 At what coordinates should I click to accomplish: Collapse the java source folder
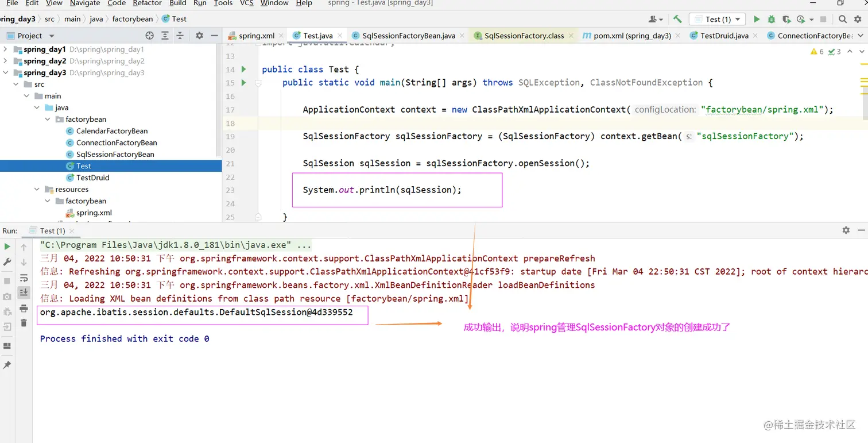(x=37, y=107)
